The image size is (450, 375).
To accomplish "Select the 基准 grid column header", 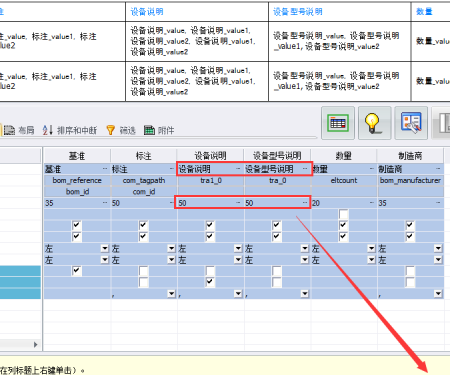I will 77,156.
